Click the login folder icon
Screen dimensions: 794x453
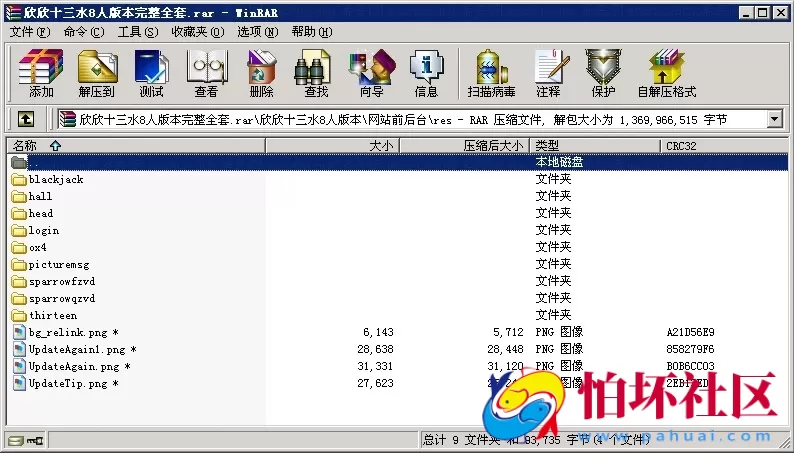pos(19,231)
